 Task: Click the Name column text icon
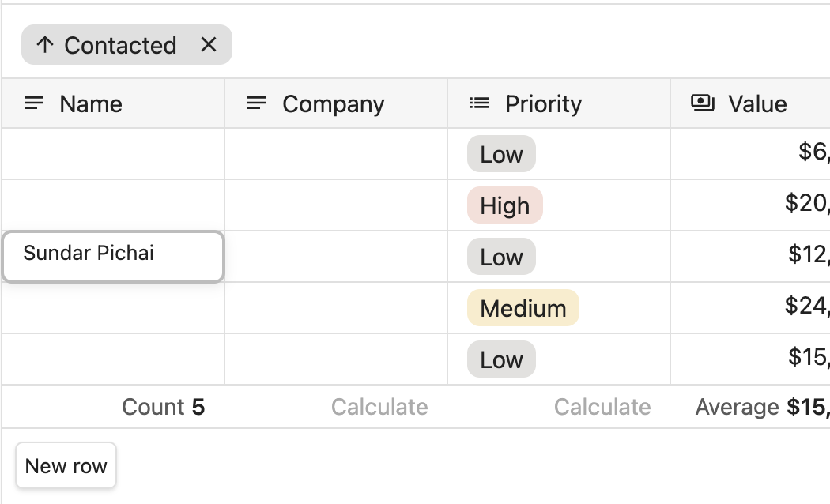click(x=34, y=103)
